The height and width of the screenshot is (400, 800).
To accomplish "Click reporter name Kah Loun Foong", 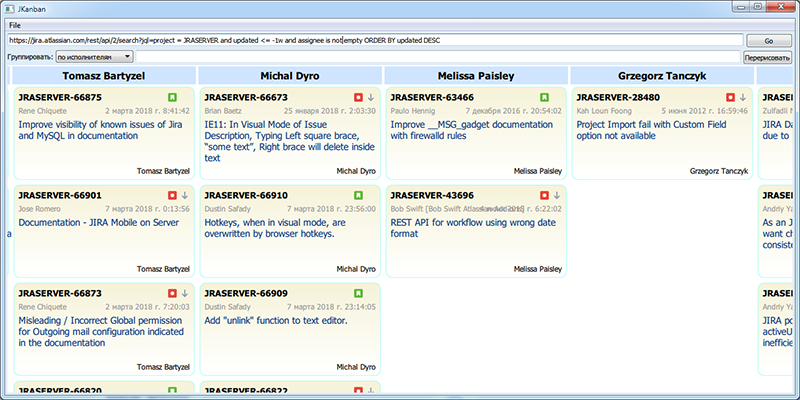I will [x=604, y=111].
